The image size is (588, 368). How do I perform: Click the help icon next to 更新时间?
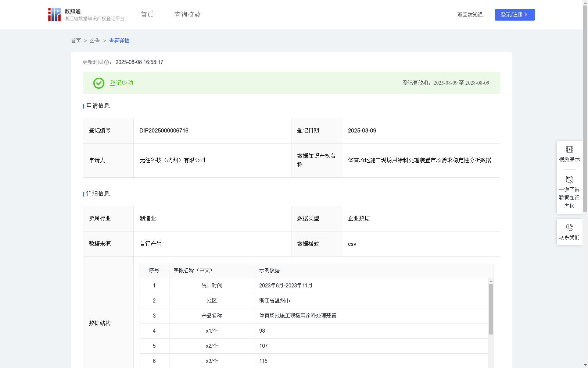click(x=107, y=62)
